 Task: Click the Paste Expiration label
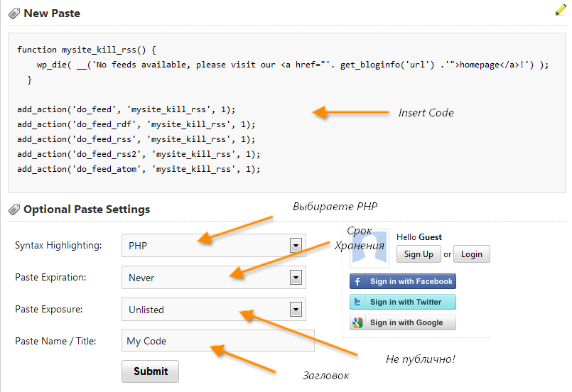click(x=50, y=278)
